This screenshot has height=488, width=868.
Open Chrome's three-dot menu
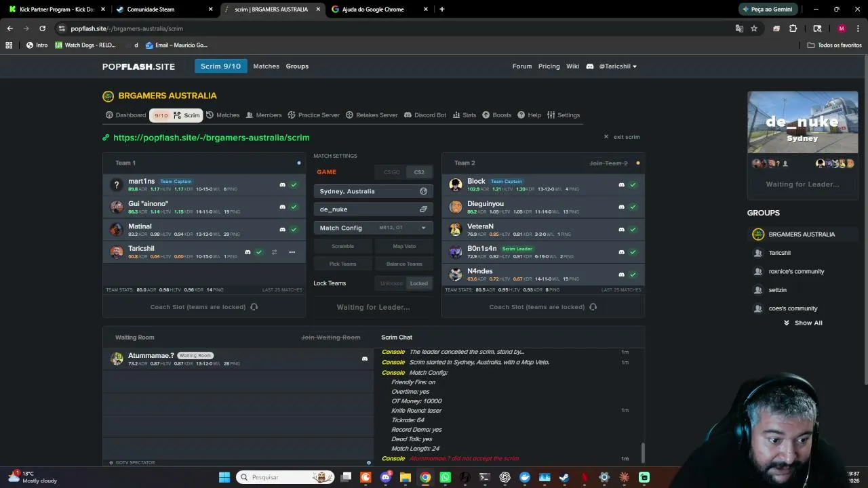tap(858, 28)
